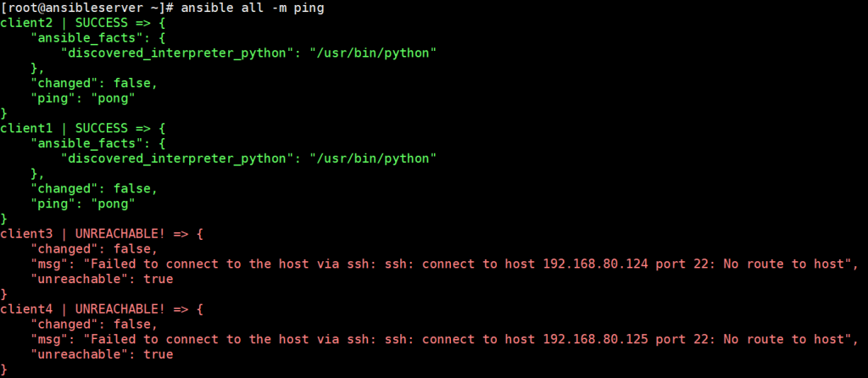
Task: Click client4's 'Failed to connect' message
Action: pyautogui.click(x=136, y=339)
